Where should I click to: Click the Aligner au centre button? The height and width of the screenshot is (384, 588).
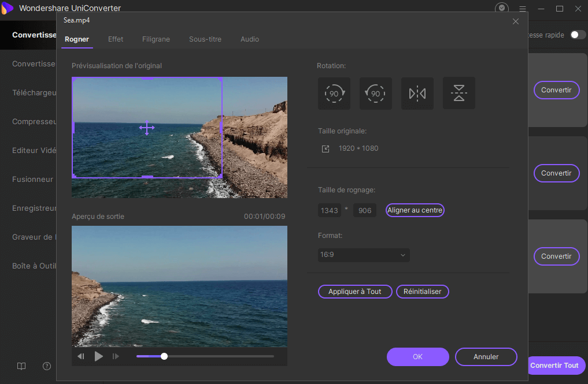tap(415, 210)
